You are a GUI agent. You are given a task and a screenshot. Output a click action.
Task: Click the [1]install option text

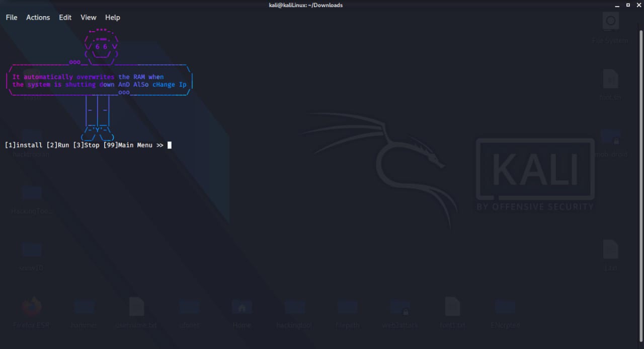(x=24, y=145)
